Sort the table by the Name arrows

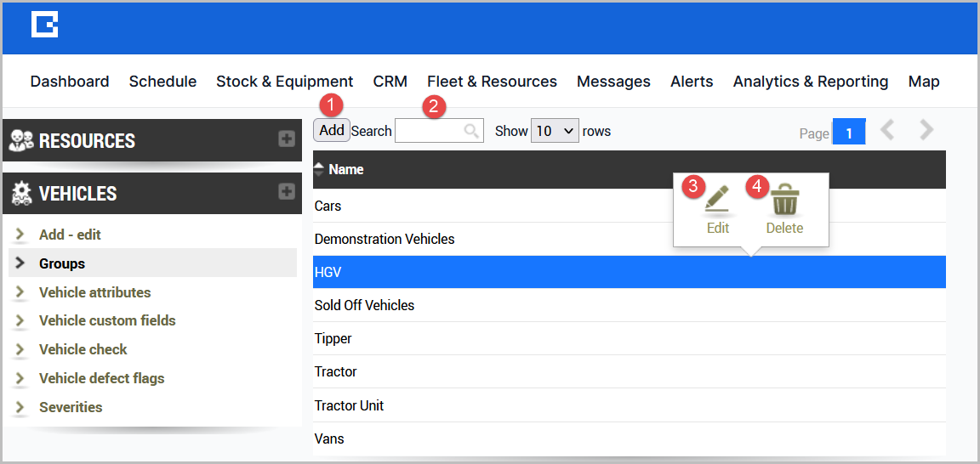[319, 169]
